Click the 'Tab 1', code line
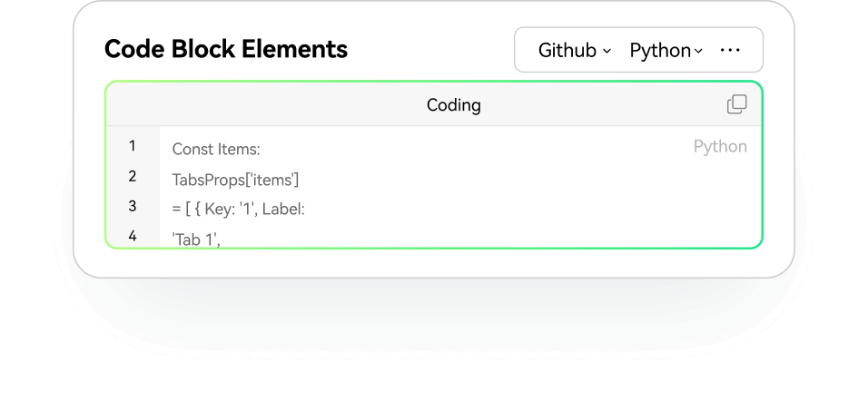Image resolution: width=868 pixels, height=410 pixels. point(196,239)
